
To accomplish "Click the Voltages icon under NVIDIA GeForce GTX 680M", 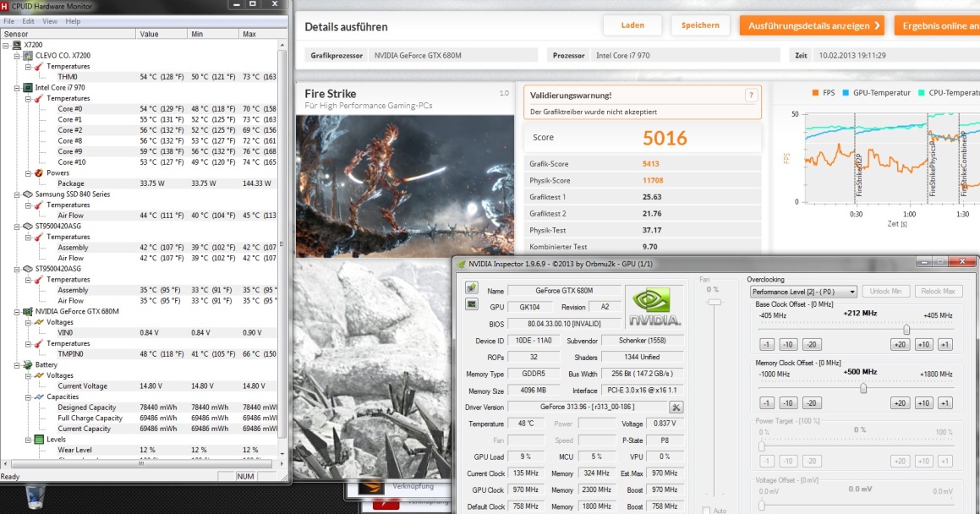I will coord(39,322).
